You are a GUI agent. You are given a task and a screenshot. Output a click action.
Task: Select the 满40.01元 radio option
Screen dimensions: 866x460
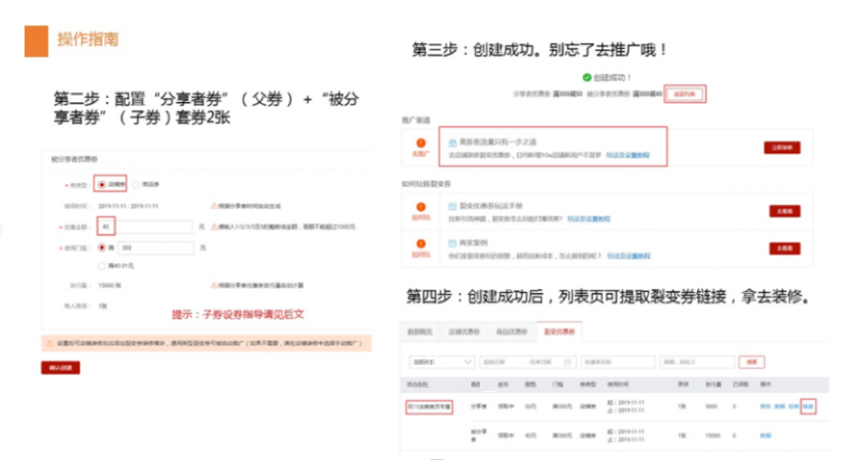102,266
